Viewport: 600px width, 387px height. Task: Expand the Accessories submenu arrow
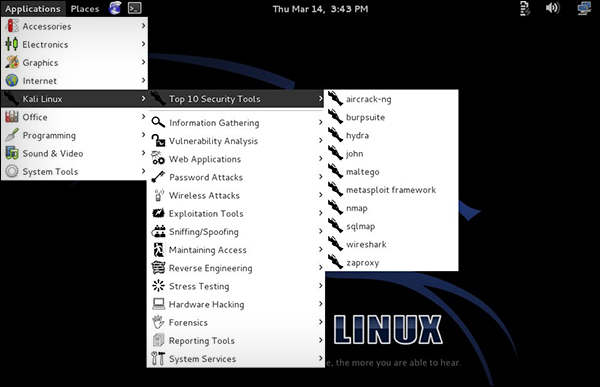click(x=143, y=26)
